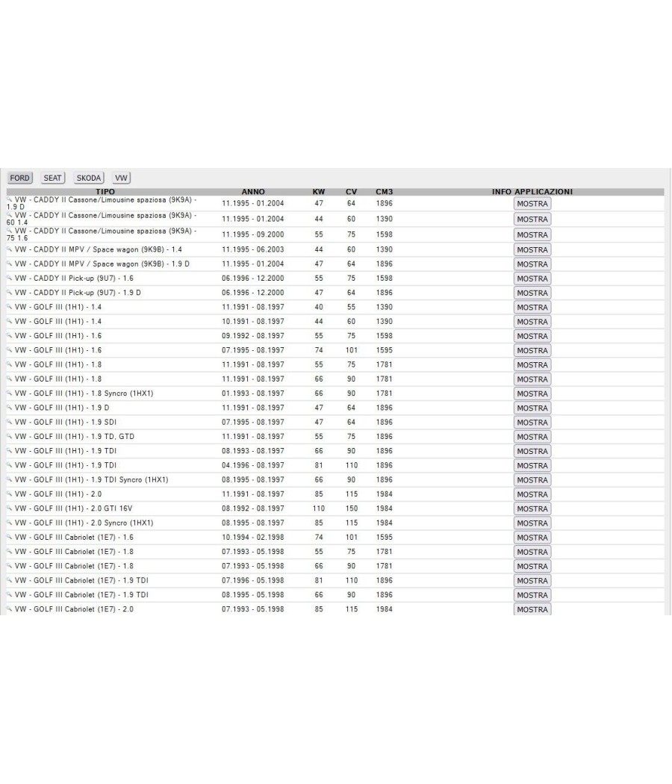Screen dimensions: 672x784
Task: Click 'VW - CADDY II MPV / Space wagon (9K9B) - 1.9 D'
Action: pos(102,264)
